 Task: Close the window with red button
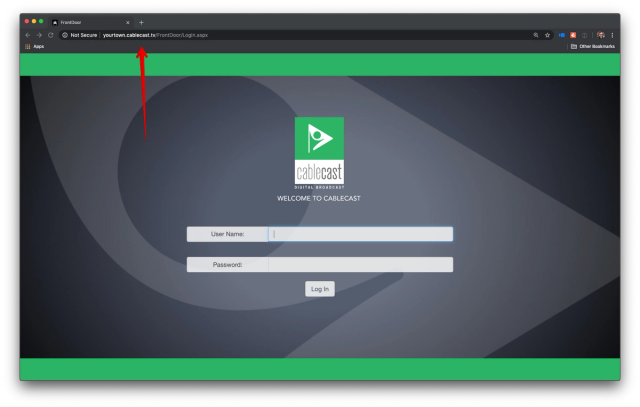pos(27,21)
